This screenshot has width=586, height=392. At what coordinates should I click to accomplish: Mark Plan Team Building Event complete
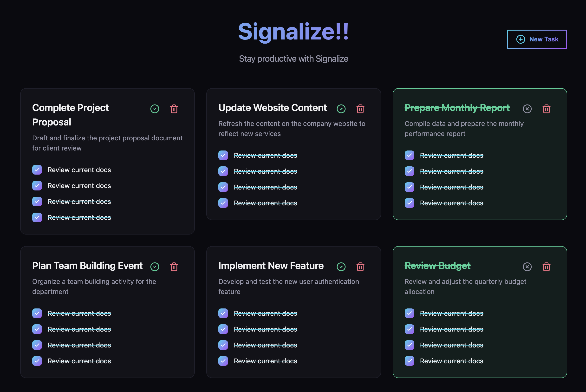[155, 267]
